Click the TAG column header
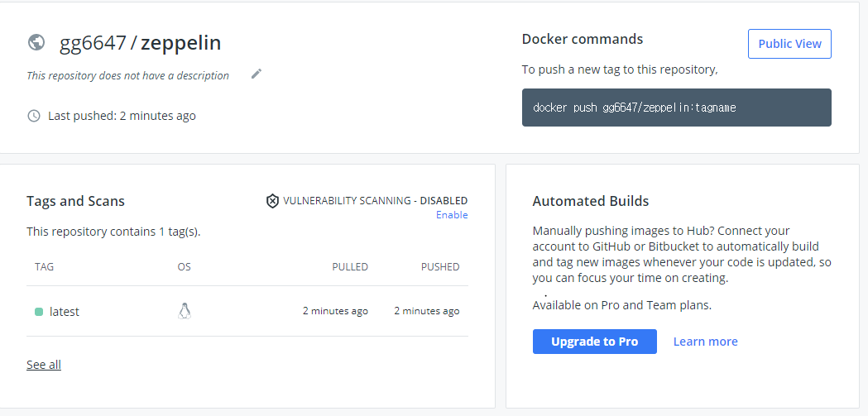The image size is (868, 416). pos(45,266)
